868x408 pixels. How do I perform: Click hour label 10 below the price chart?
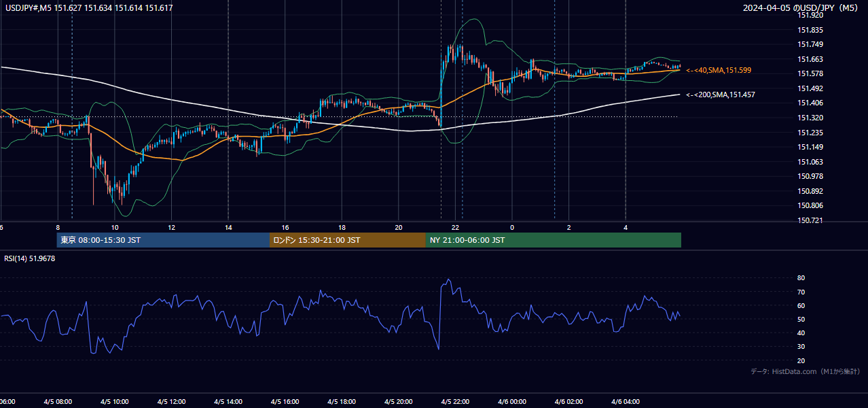click(115, 227)
